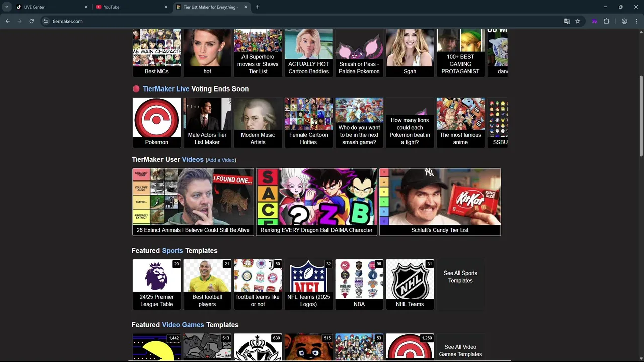The width and height of the screenshot is (644, 362).
Task: Open the Chrome profile avatar
Action: (624, 21)
